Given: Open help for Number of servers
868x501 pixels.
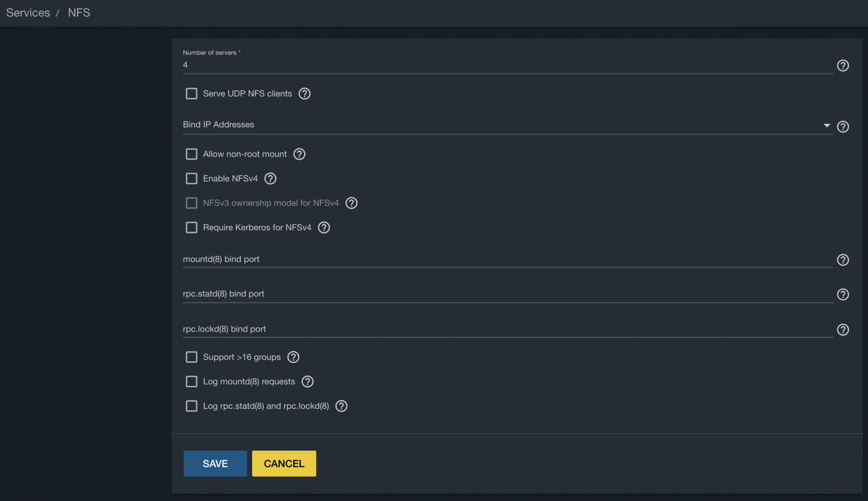Looking at the screenshot, I should tap(843, 66).
